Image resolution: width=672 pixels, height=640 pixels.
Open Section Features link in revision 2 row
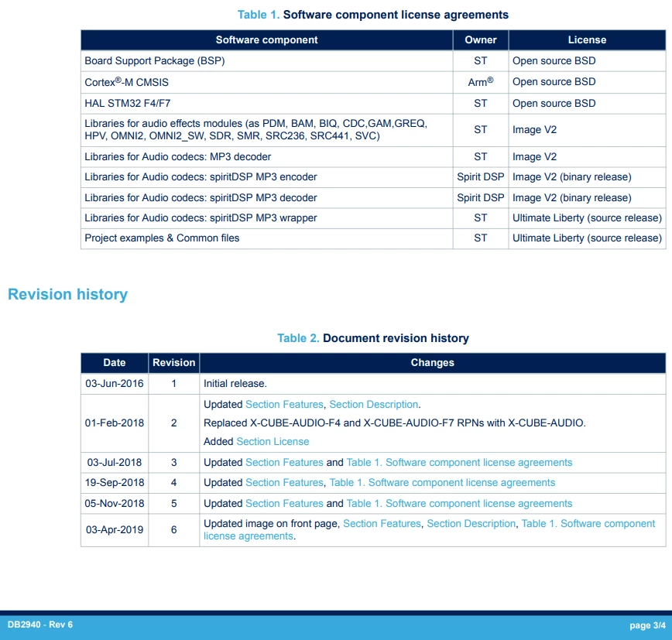284,405
